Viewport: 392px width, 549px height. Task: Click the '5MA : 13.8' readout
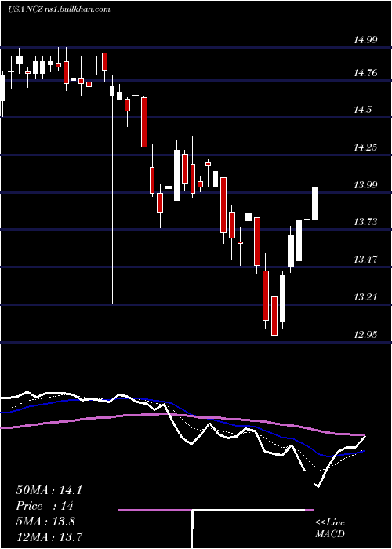coord(45,522)
